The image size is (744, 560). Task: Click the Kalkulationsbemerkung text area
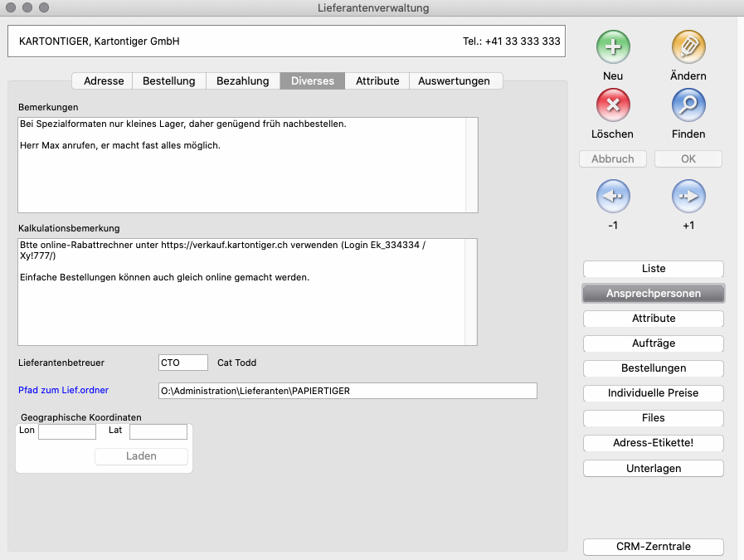(241, 307)
